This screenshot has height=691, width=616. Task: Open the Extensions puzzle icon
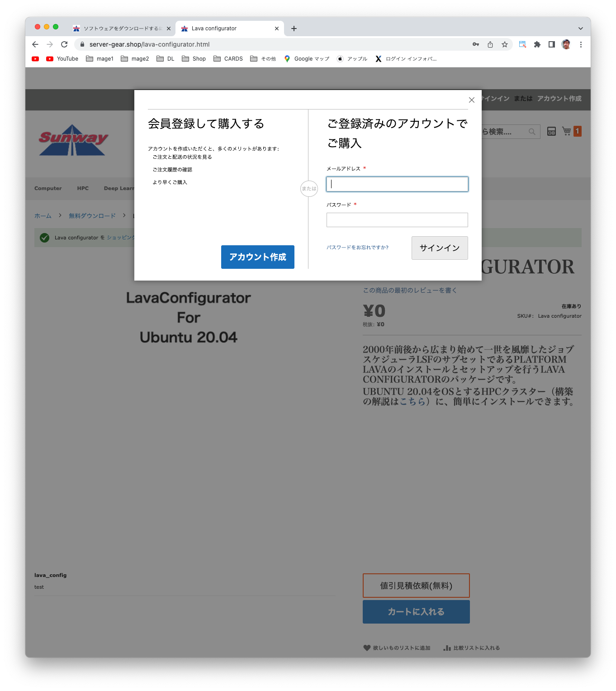pos(537,44)
